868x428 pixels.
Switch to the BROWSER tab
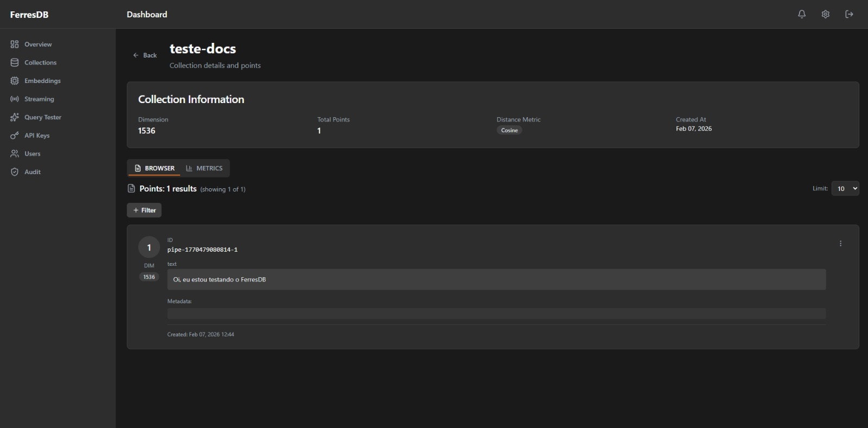[x=155, y=168]
